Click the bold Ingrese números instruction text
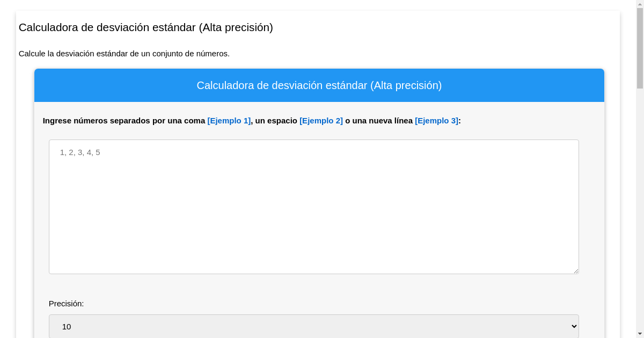 tap(123, 121)
